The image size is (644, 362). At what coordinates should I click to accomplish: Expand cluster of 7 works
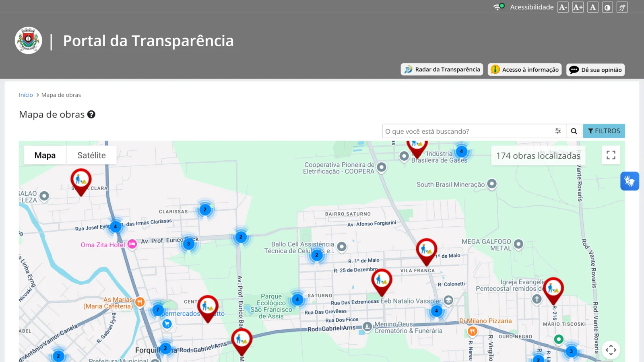(158, 310)
